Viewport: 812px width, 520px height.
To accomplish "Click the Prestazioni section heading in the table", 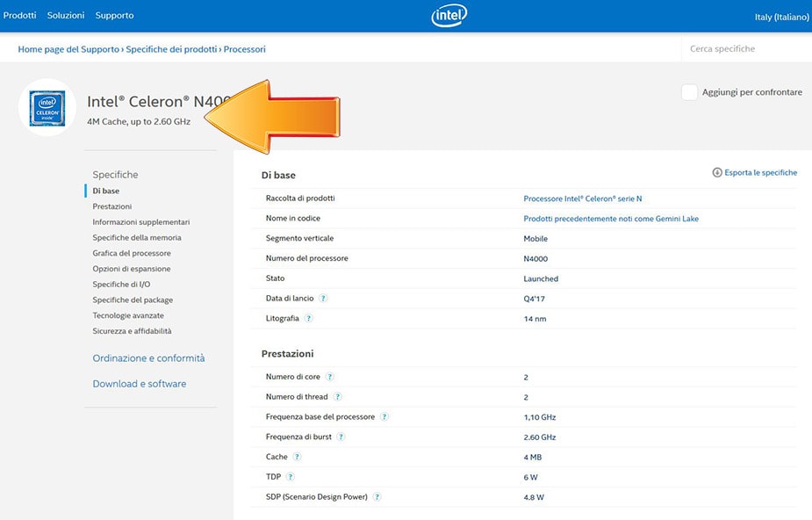I will 287,354.
